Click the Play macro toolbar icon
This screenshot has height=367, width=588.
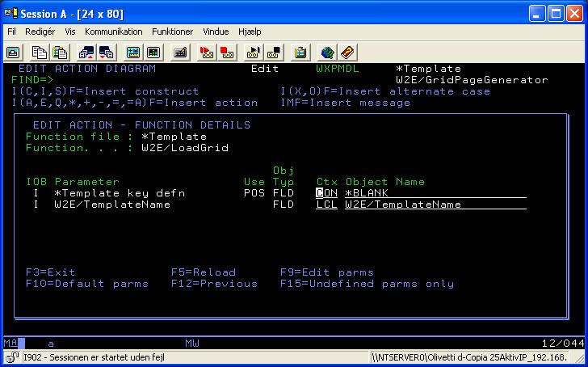(x=253, y=53)
